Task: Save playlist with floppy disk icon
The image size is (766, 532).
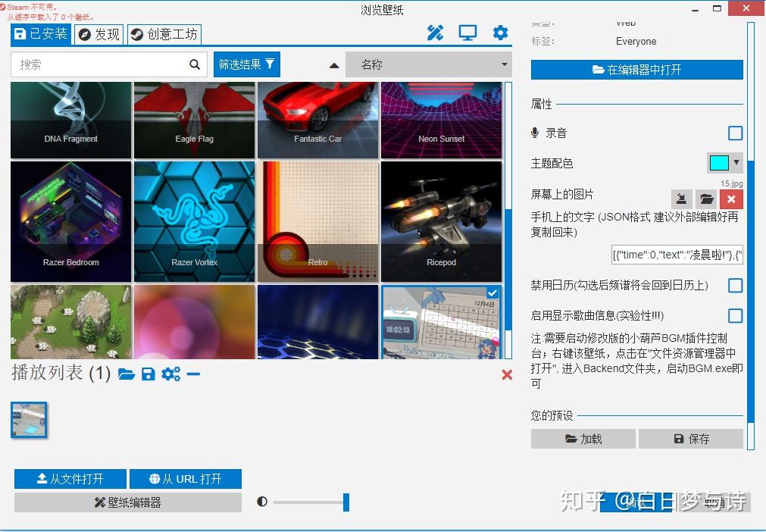Action: 148,374
